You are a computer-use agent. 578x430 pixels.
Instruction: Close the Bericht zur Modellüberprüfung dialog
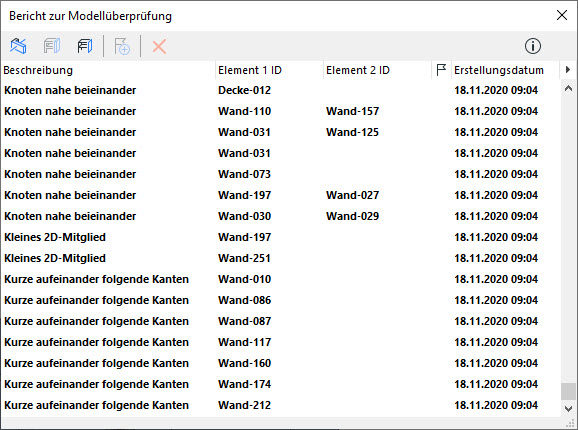tap(562, 15)
